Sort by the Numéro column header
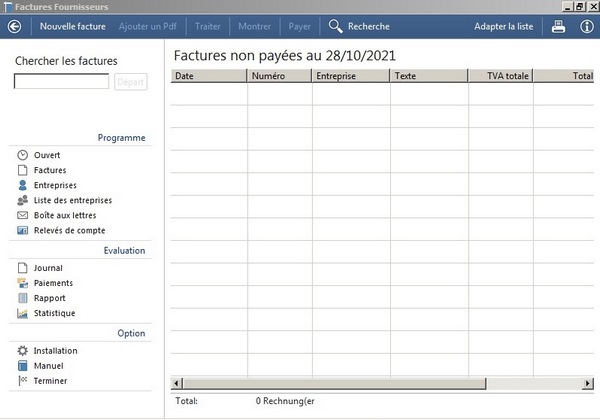 [280, 76]
